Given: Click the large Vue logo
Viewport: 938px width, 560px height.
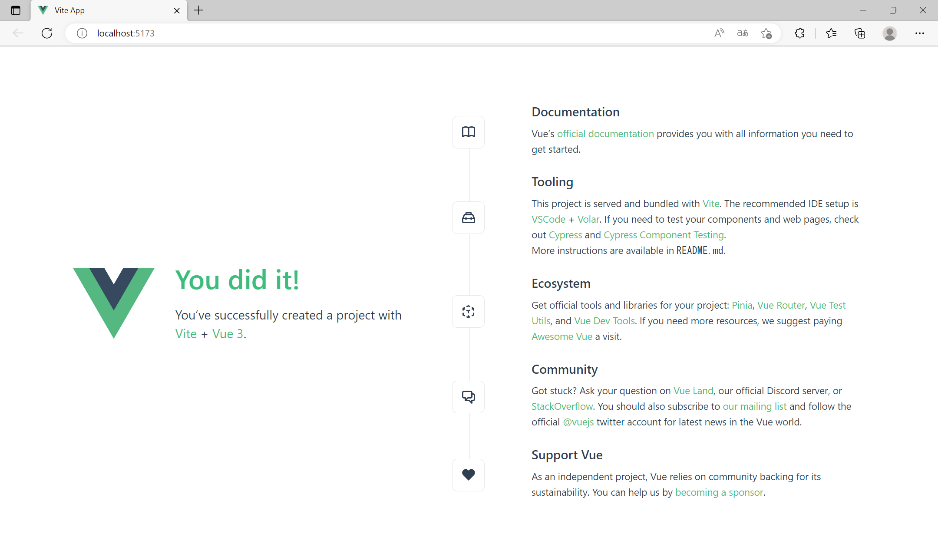Looking at the screenshot, I should point(114,303).
